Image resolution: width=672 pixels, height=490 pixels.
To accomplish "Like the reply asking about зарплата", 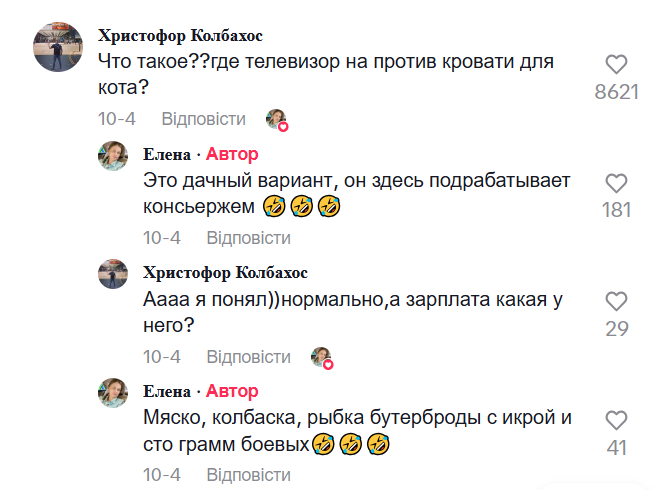I will (x=617, y=301).
